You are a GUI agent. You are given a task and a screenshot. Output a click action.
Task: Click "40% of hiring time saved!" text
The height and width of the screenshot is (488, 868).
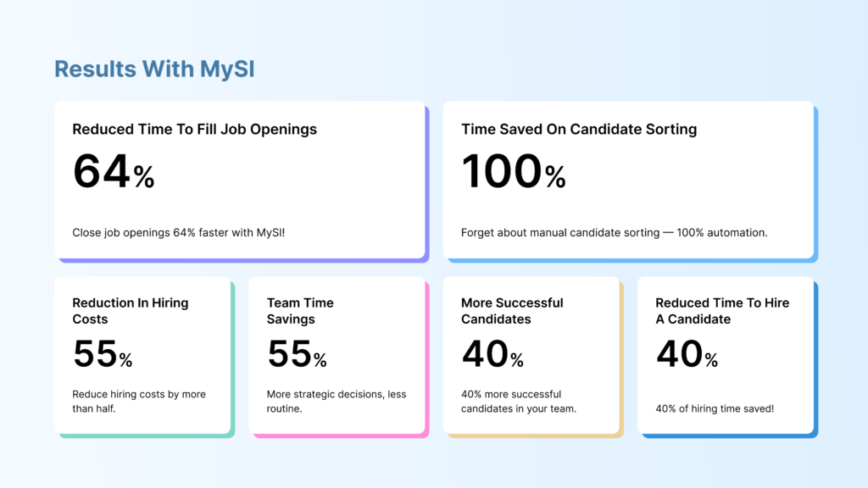[715, 409]
